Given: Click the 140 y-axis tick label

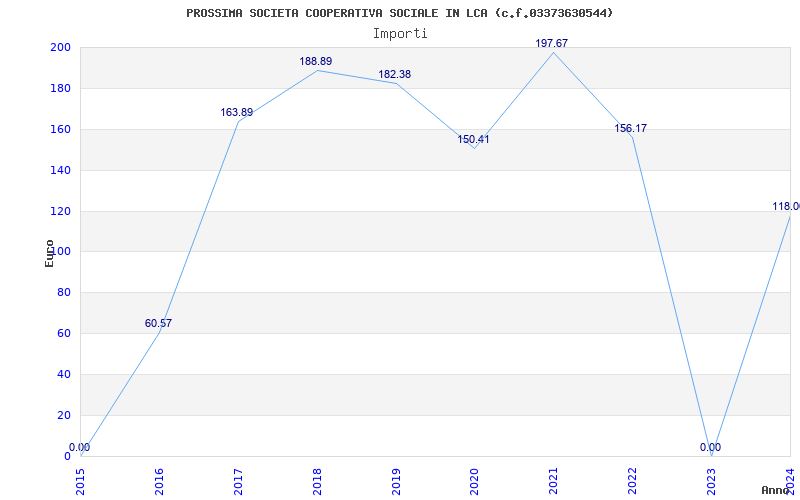Looking at the screenshot, I should (x=60, y=170).
